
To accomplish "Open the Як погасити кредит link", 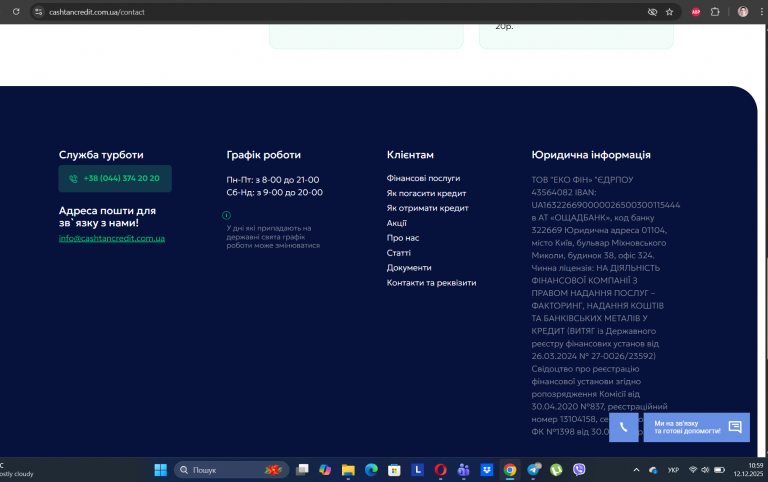I will click(426, 193).
